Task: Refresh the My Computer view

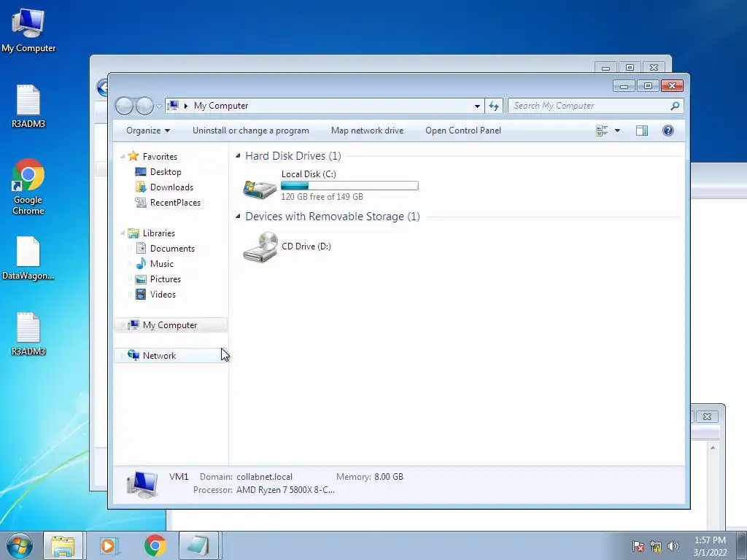Action: pos(494,106)
